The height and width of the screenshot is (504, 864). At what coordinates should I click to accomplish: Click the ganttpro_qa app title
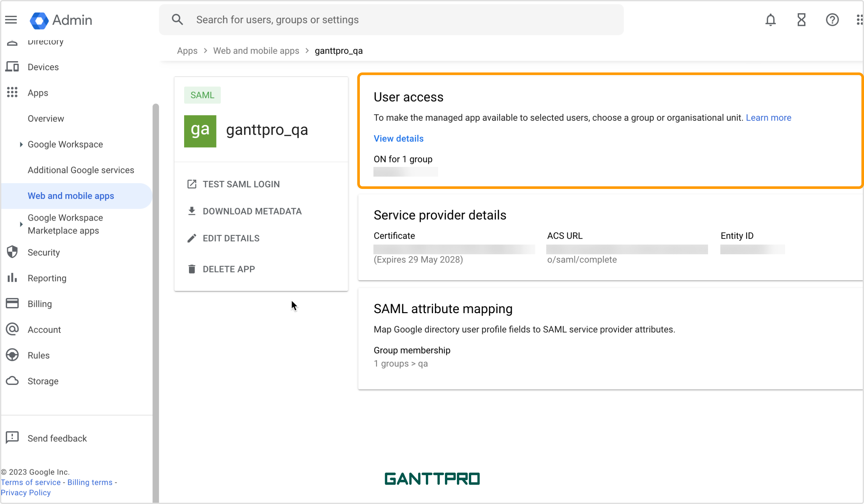[267, 130]
